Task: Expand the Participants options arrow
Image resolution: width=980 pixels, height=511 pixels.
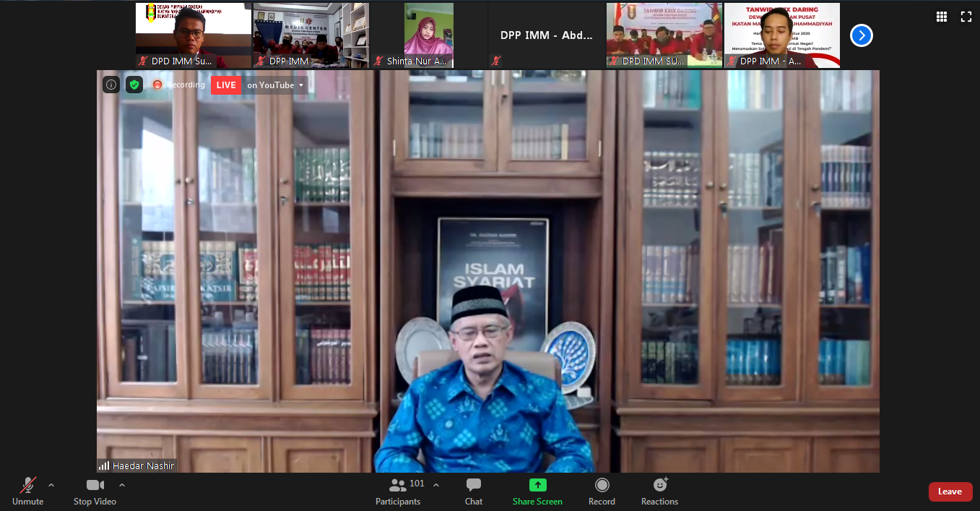Action: (436, 485)
